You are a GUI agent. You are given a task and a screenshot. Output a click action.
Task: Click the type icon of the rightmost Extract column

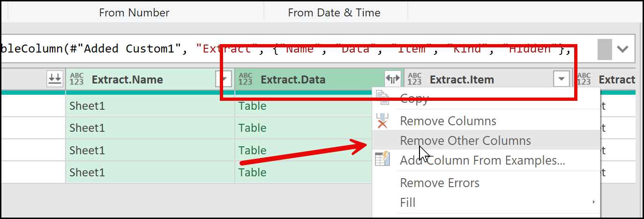[584, 80]
